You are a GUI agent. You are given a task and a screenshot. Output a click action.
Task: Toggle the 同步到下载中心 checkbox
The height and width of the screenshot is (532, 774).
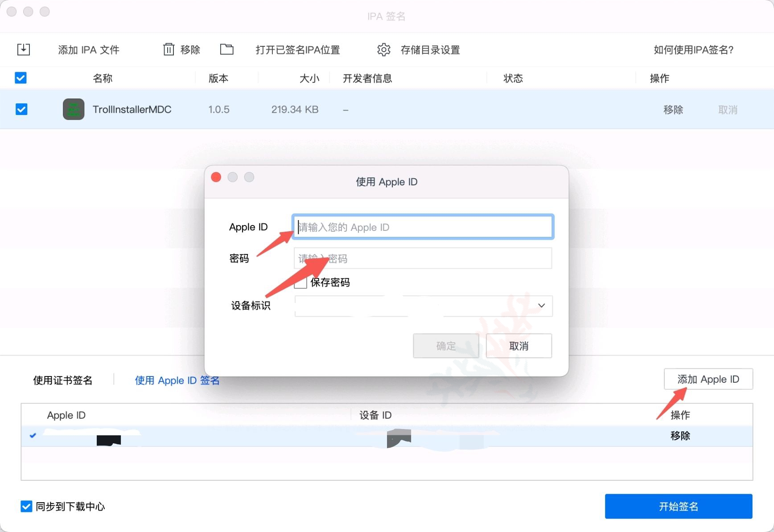coord(26,506)
